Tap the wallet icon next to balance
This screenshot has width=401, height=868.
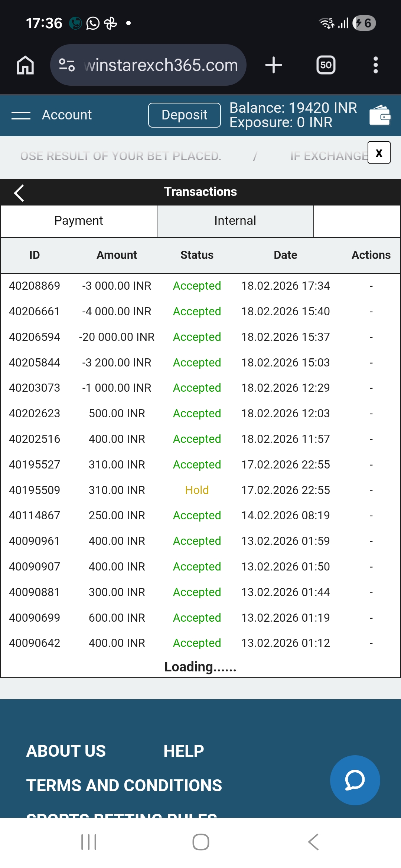[380, 115]
